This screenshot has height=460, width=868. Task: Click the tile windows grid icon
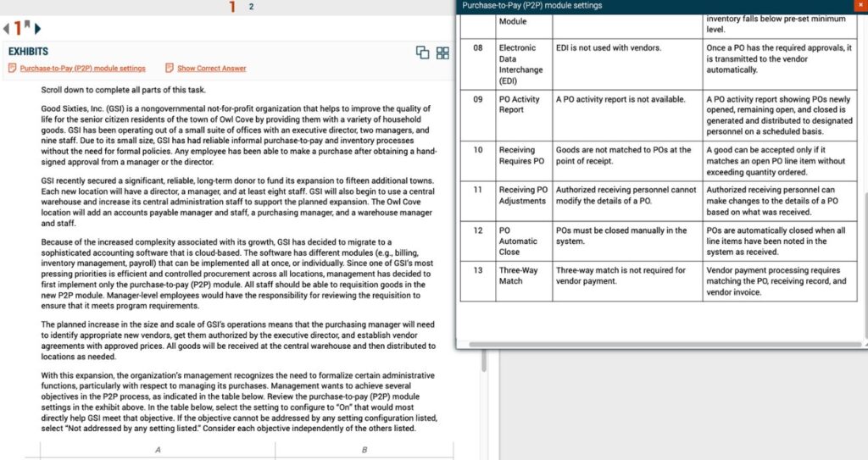(x=442, y=53)
